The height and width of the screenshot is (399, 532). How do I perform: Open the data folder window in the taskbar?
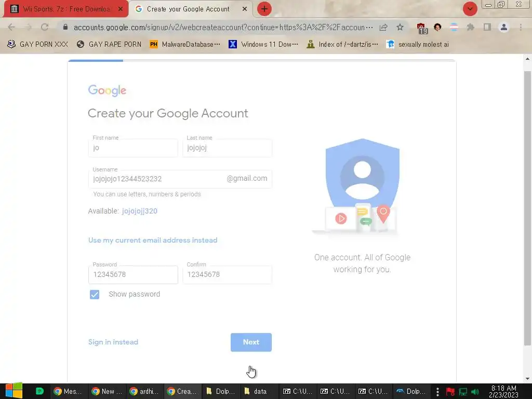point(259,391)
